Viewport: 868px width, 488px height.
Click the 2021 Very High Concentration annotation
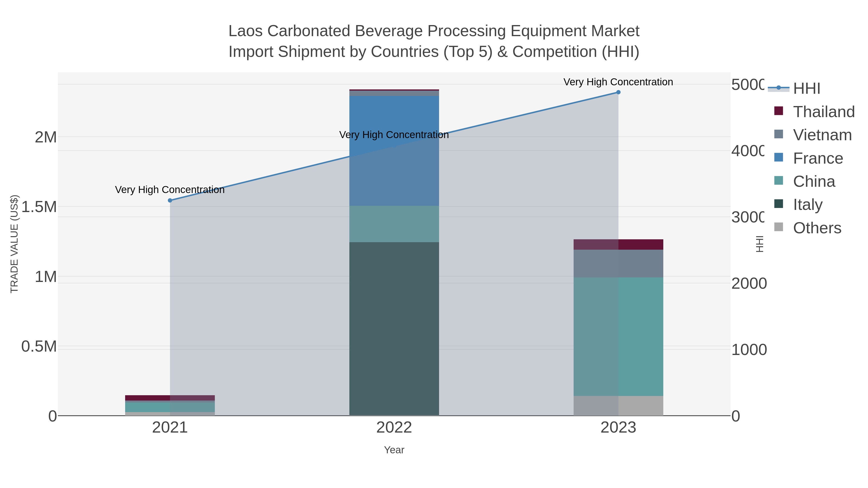pos(170,190)
